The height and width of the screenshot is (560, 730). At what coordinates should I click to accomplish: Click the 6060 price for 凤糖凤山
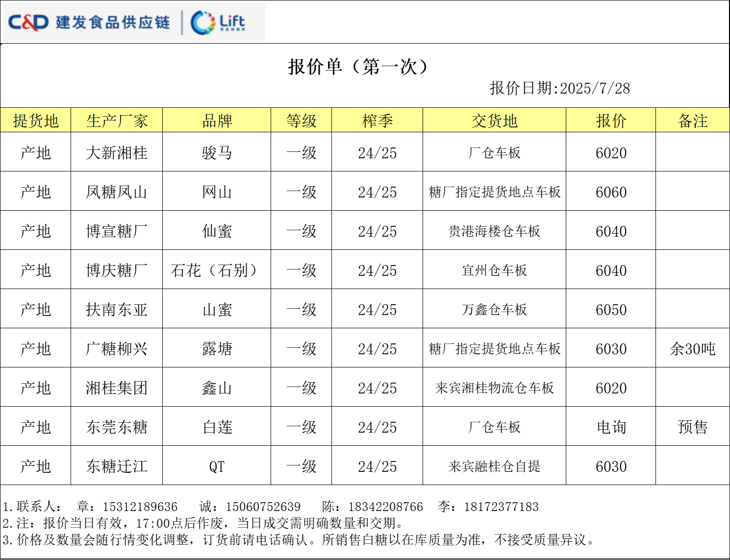(x=611, y=192)
